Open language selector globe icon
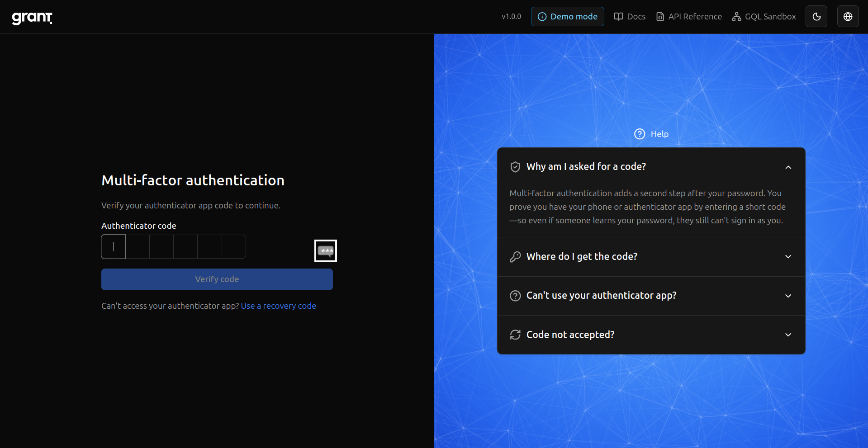Viewport: 868px width, 448px height. point(848,17)
